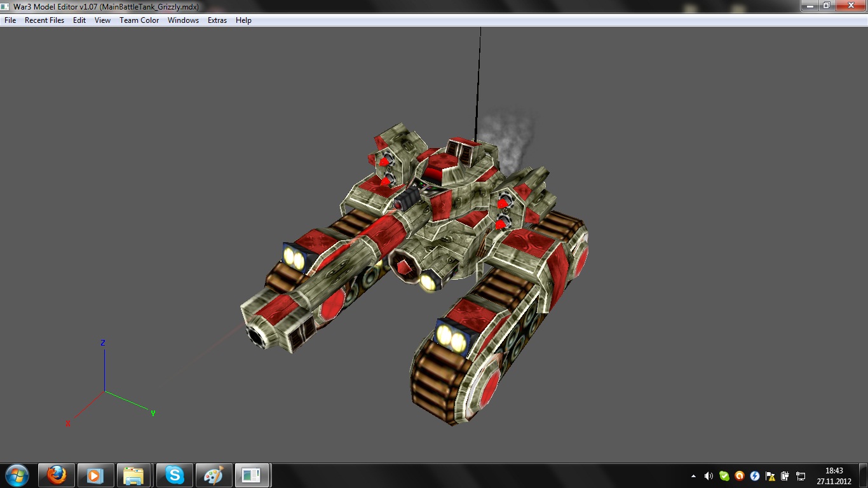The image size is (868, 488).
Task: Launch Firefox from the taskbar
Action: pyautogui.click(x=57, y=475)
